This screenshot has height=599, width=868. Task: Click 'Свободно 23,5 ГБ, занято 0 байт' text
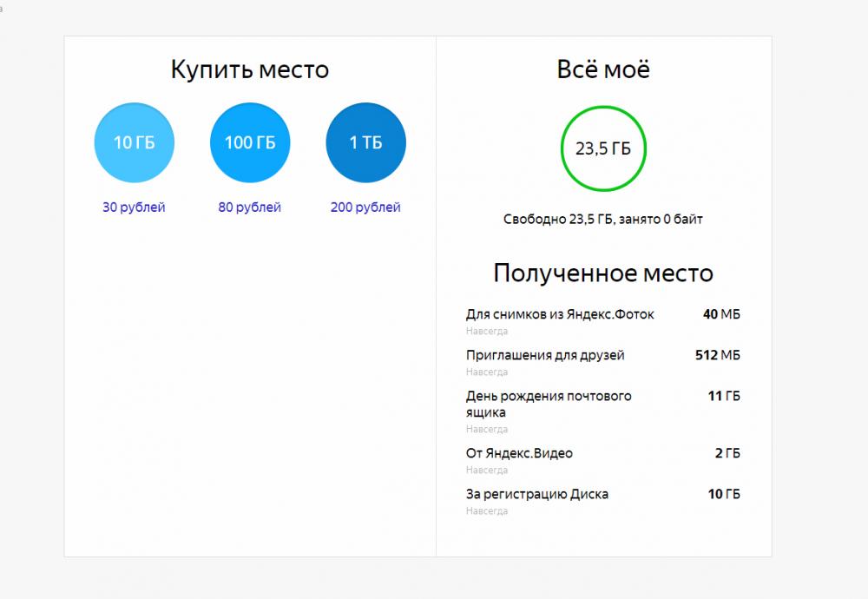coord(603,220)
